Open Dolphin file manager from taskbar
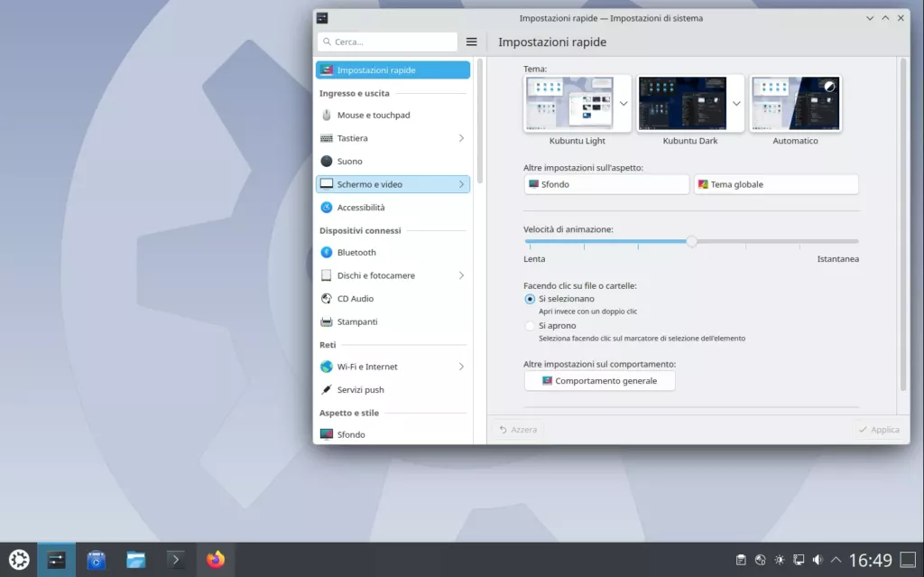The height and width of the screenshot is (577, 924). click(136, 559)
